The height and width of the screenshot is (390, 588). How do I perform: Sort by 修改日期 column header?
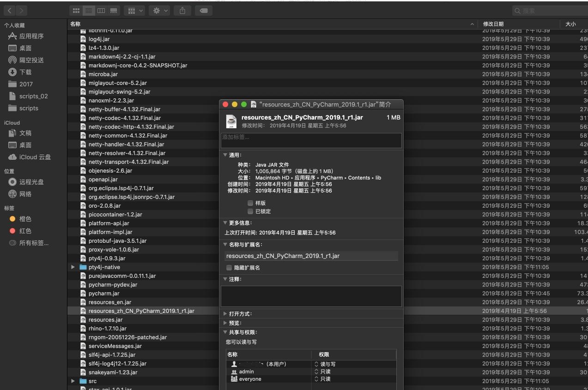(x=493, y=24)
